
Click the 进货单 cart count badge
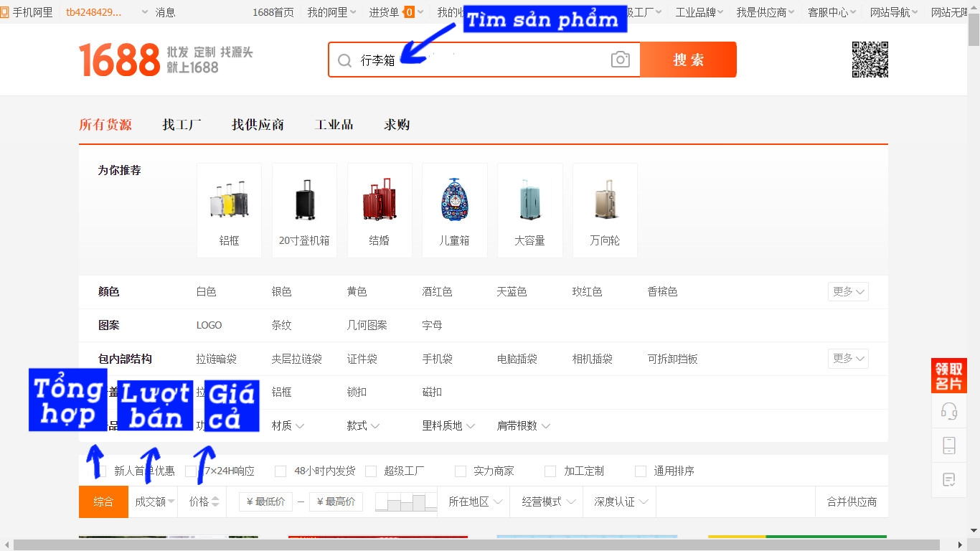point(409,12)
